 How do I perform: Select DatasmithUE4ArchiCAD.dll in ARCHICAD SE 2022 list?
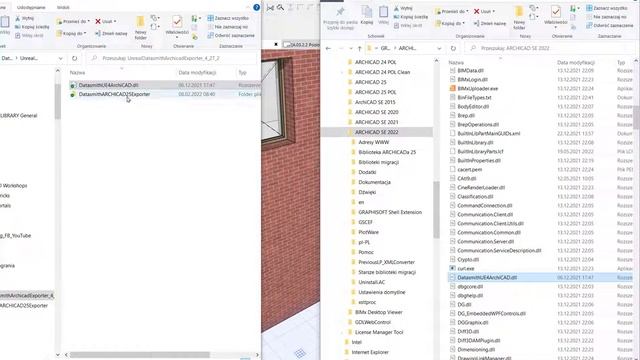pyautogui.click(x=540, y=278)
